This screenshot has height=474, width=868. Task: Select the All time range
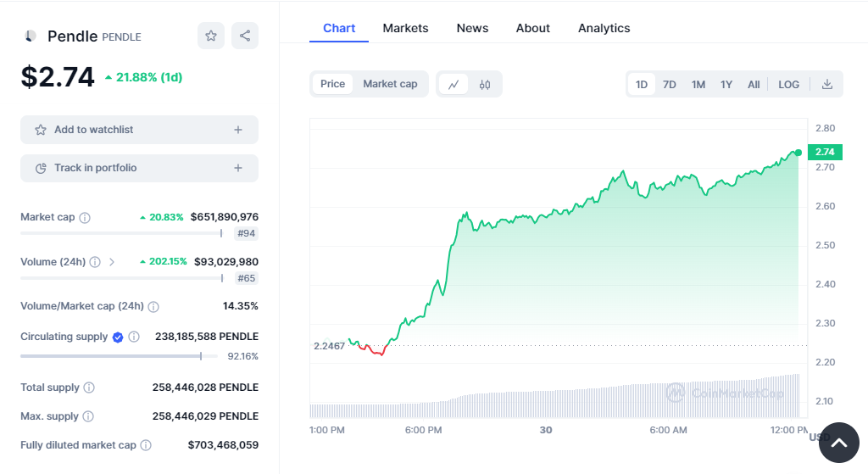754,84
